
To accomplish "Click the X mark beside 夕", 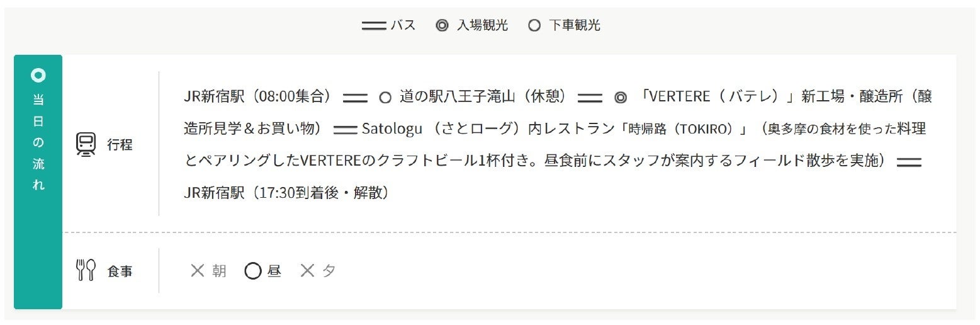I will pyautogui.click(x=307, y=271).
